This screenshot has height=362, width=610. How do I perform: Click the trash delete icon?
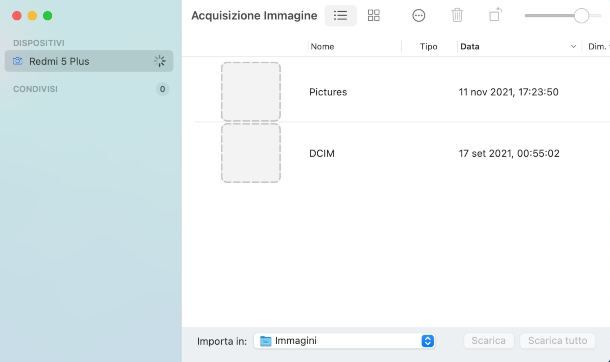457,16
